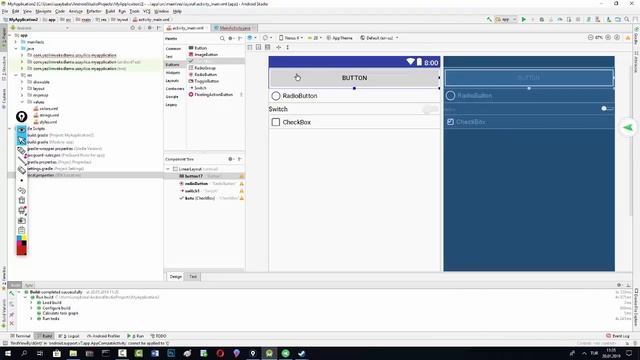Click the Debug app bug icon

coord(542,19)
